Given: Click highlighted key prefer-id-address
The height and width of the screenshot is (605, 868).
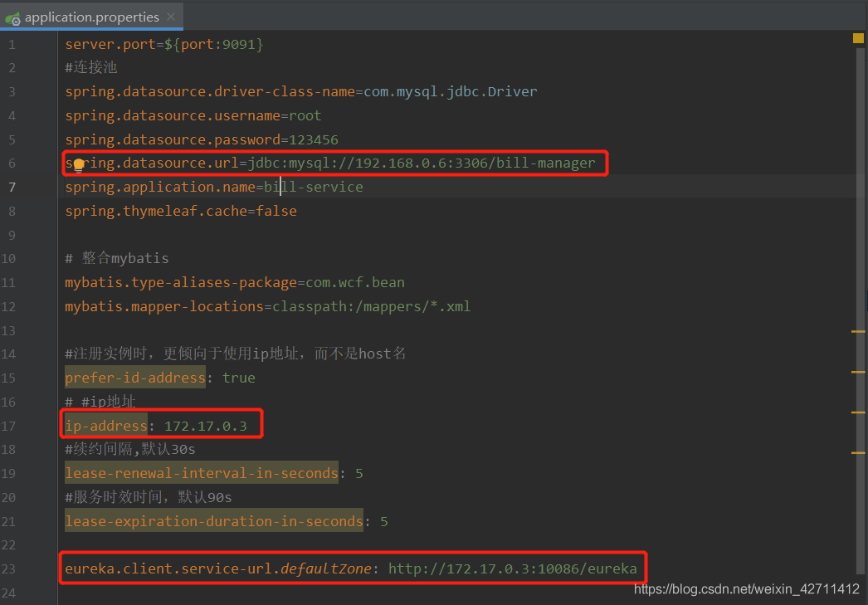Looking at the screenshot, I should pos(135,378).
